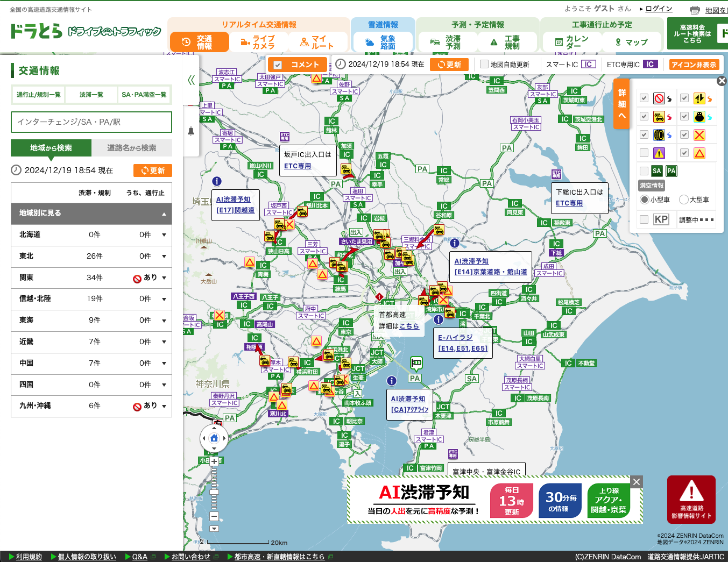
Task: Click the アイコン非表示 button
Action: [x=694, y=65]
